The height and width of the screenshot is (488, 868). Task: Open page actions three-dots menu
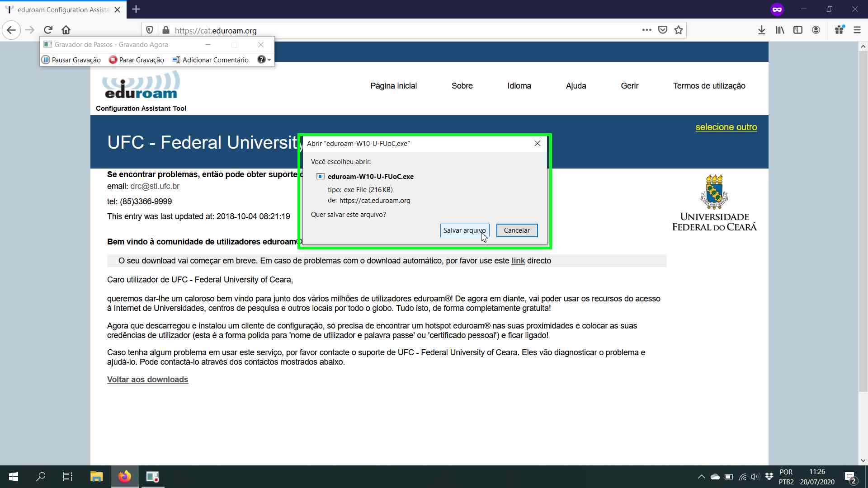click(647, 30)
